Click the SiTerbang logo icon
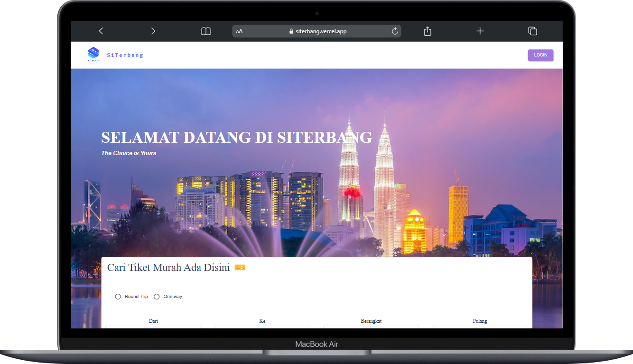This screenshot has height=364, width=633. (93, 54)
